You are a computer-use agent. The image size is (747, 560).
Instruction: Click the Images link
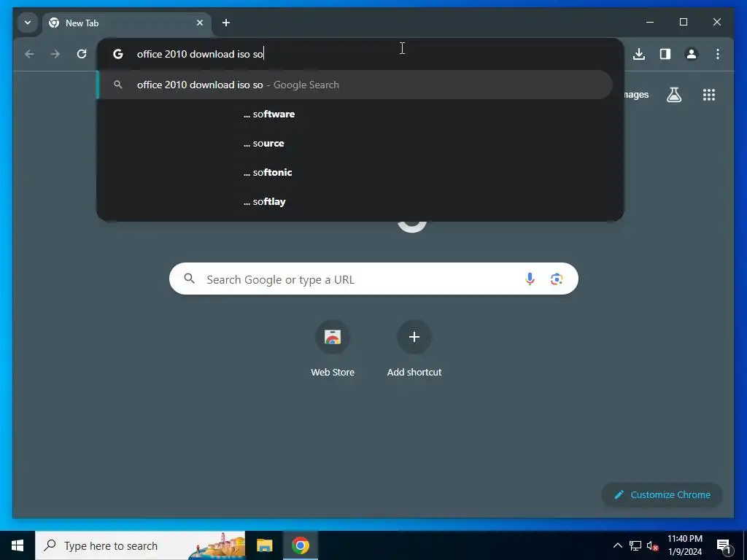pyautogui.click(x=636, y=95)
